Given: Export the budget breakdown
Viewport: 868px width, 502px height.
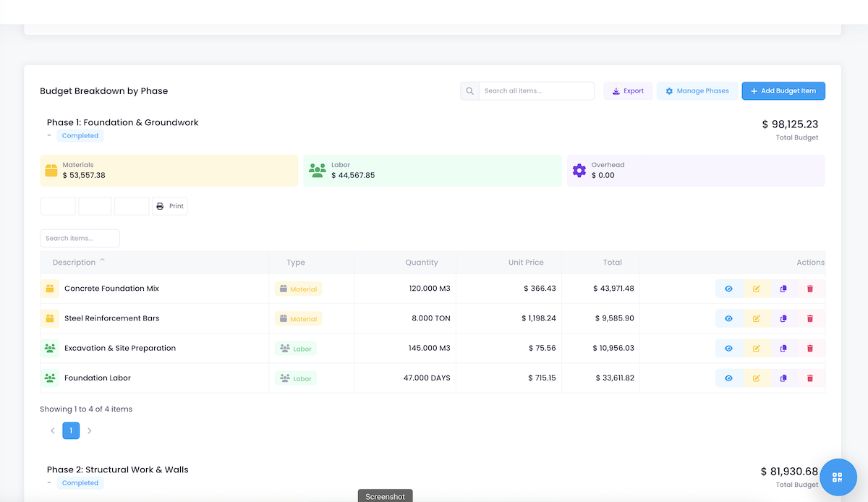Looking at the screenshot, I should pyautogui.click(x=627, y=91).
